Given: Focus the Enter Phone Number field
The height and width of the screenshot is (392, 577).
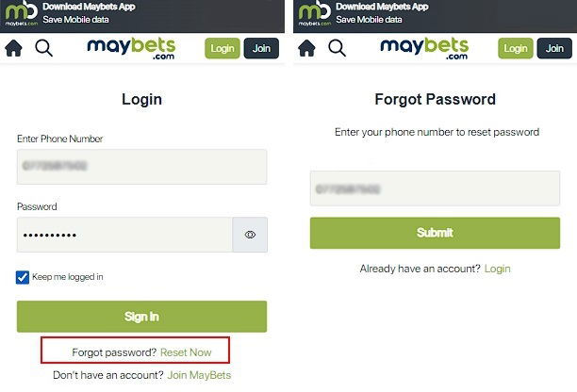Looking at the screenshot, I should click(141, 167).
